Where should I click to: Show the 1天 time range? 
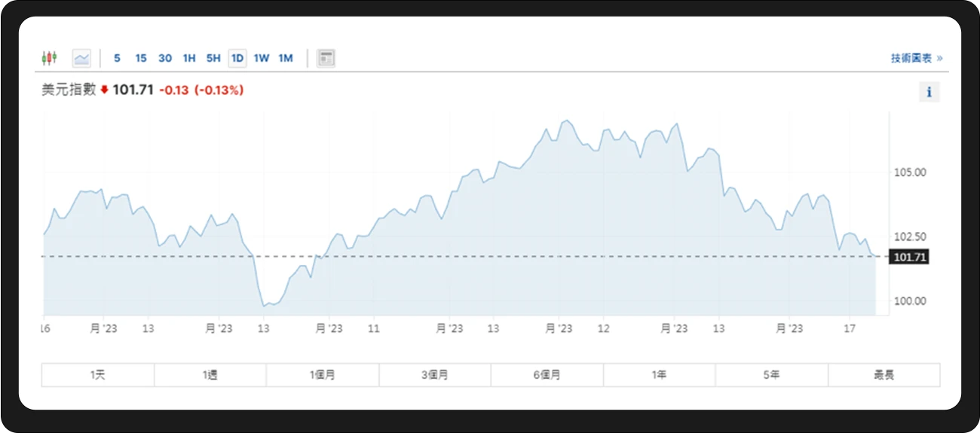(x=98, y=374)
